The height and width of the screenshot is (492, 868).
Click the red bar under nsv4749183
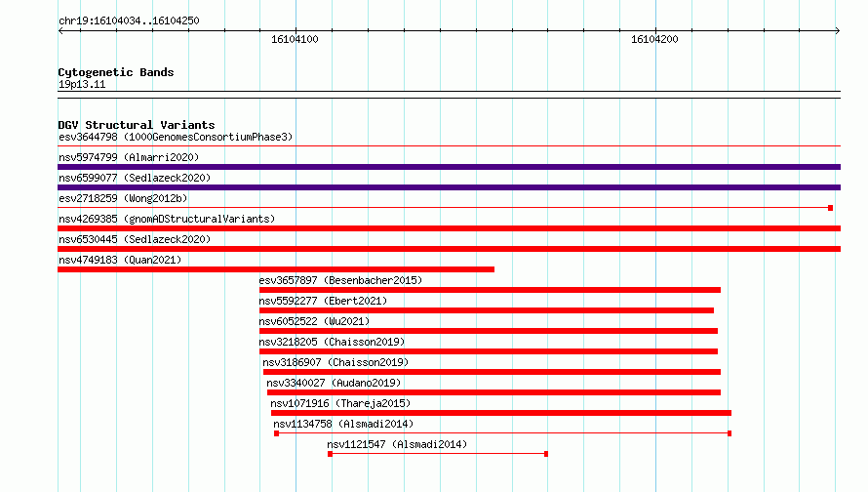pos(276,269)
